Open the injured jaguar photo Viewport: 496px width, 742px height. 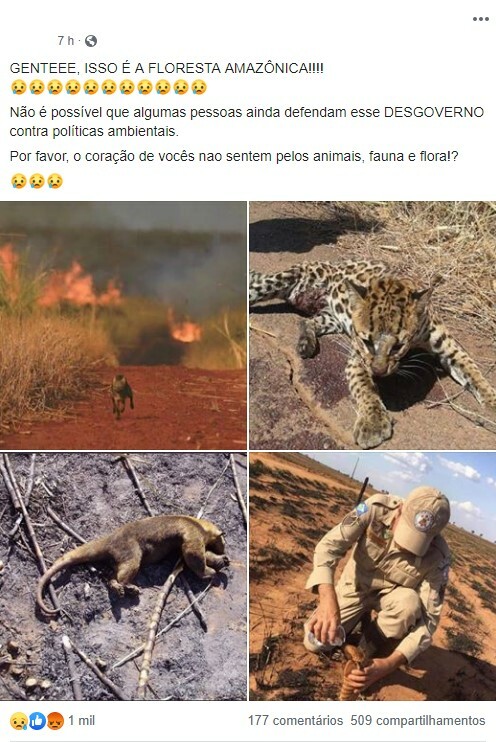tap(372, 326)
